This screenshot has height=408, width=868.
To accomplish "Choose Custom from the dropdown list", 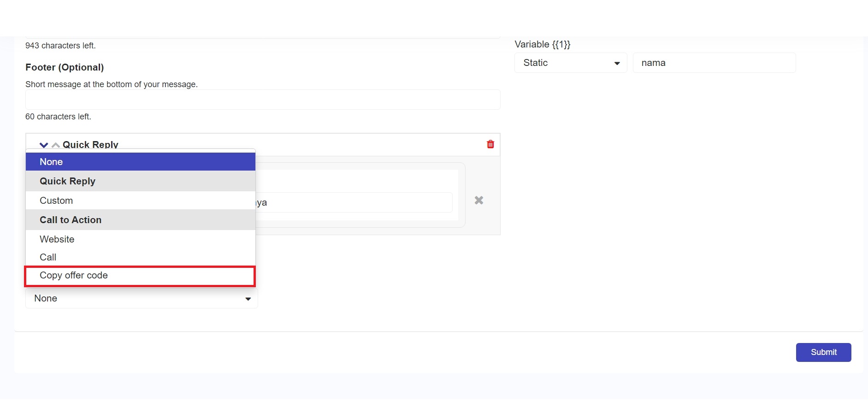I will (x=141, y=201).
